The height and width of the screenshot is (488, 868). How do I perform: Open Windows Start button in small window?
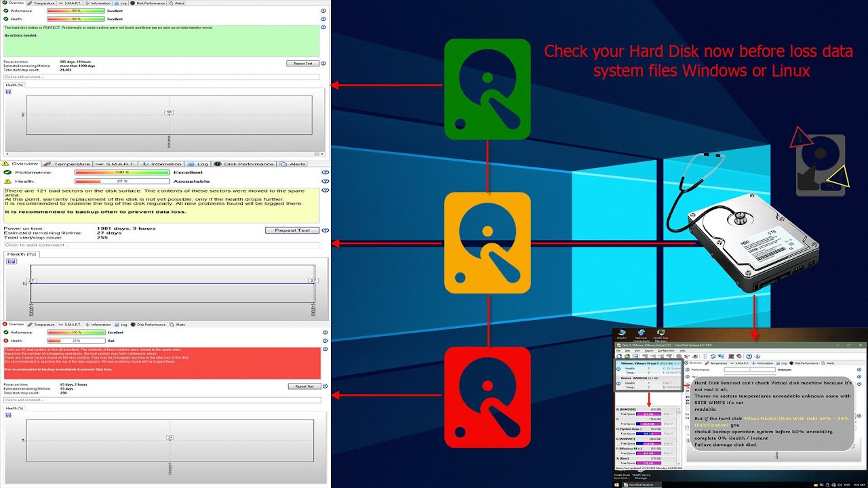tap(616, 485)
